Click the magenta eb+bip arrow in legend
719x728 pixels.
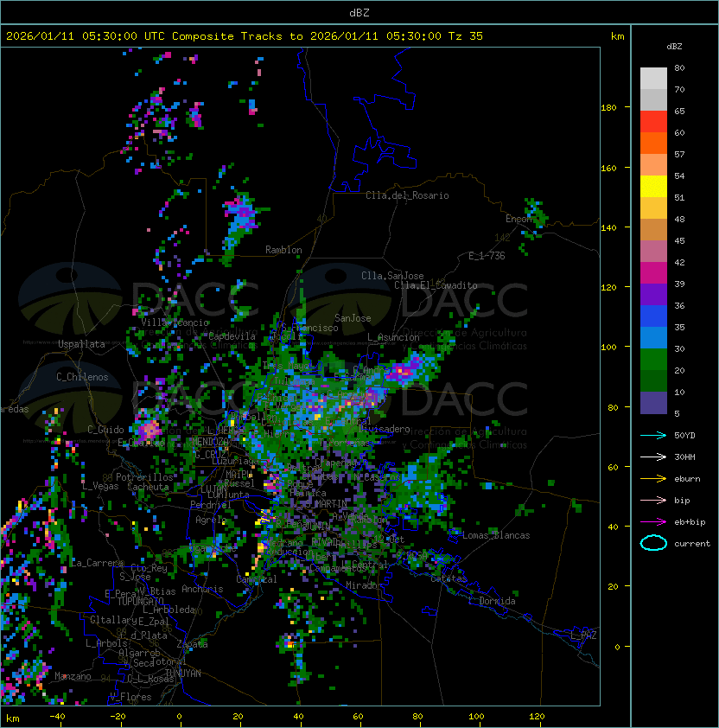(653, 522)
